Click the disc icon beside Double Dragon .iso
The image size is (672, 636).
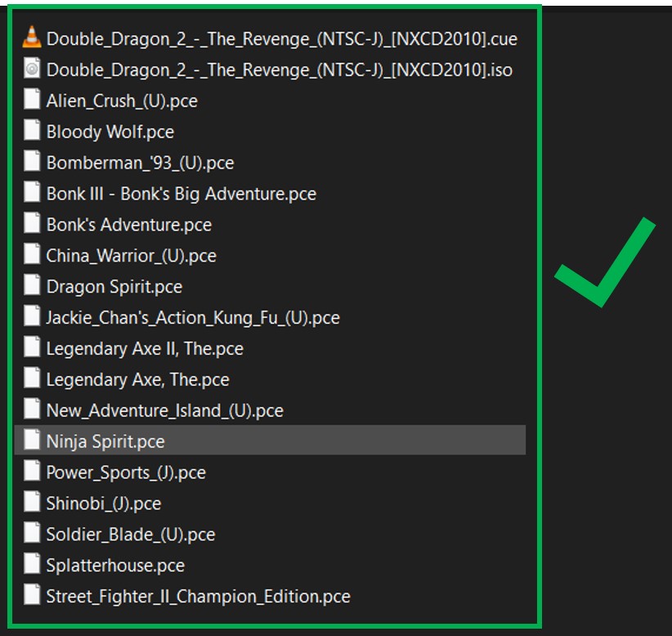click(x=32, y=69)
